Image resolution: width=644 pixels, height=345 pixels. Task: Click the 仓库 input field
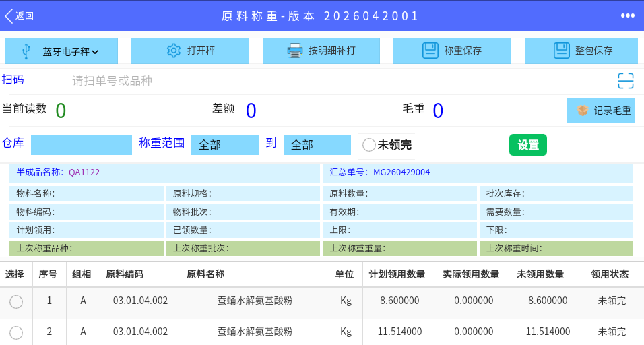pos(82,145)
